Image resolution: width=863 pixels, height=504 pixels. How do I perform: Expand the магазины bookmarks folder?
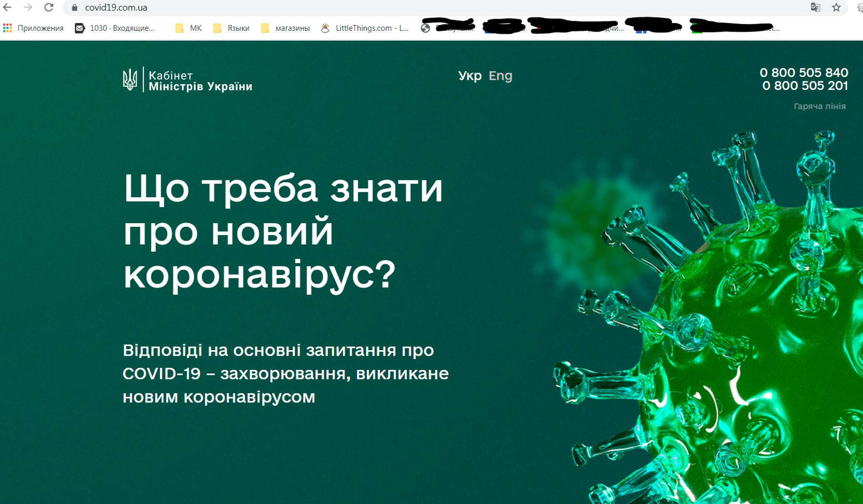point(285,28)
